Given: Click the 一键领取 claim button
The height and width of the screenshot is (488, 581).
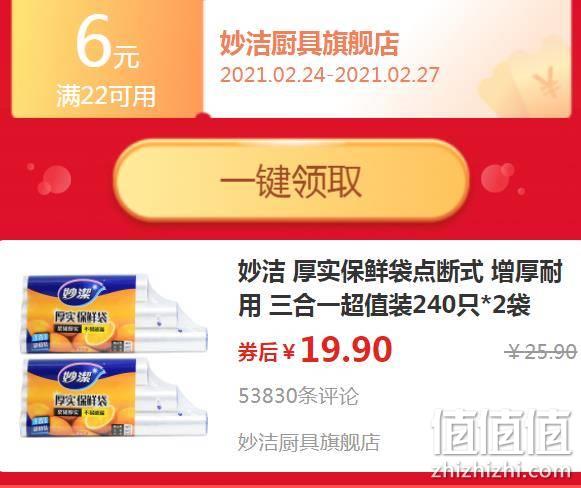Looking at the screenshot, I should click(292, 181).
